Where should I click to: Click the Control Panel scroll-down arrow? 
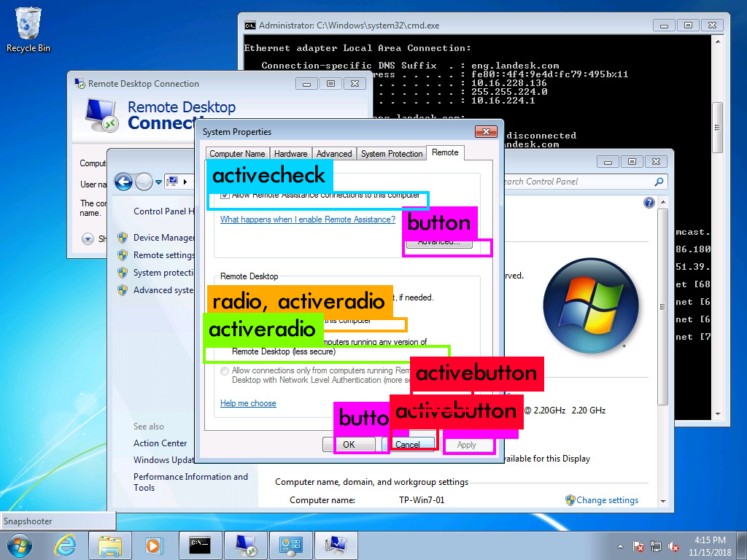click(662, 502)
